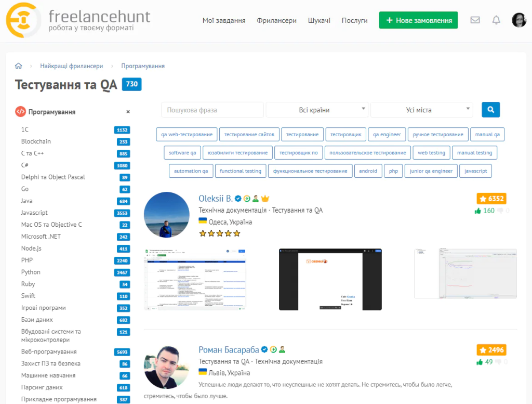Toggle the 'manual qa' tag filter
Screen dimensions: 532x404
[x=487, y=135]
